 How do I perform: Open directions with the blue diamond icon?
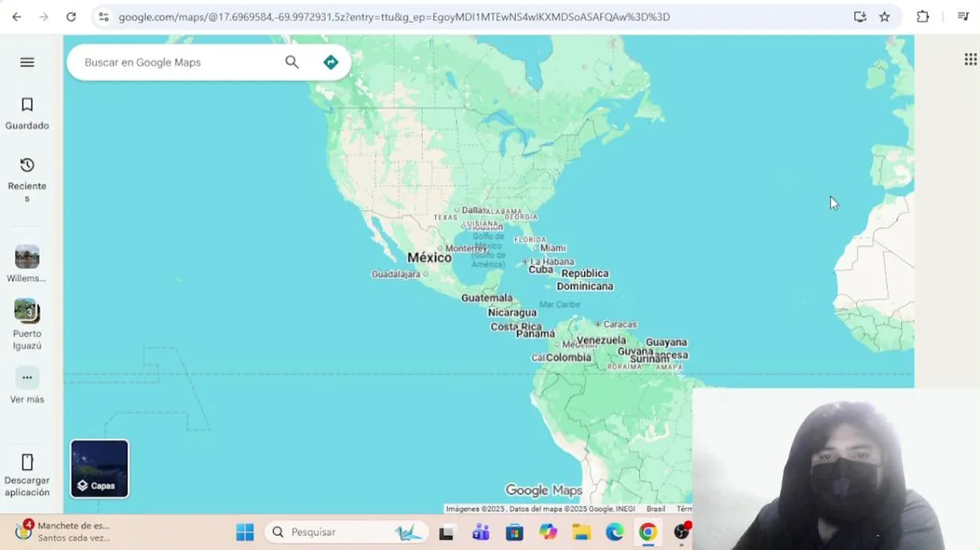coord(330,62)
